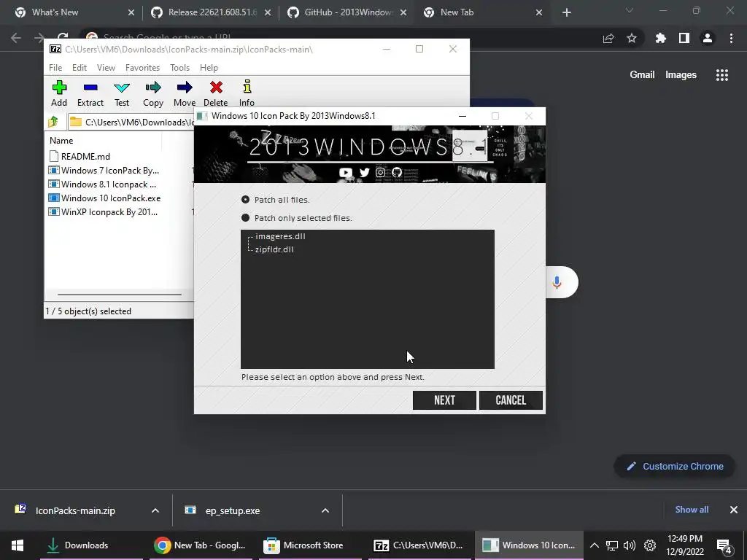Screen dimensions: 747x560
Task: Select Windows 7 IconPack file
Action: (104, 170)
